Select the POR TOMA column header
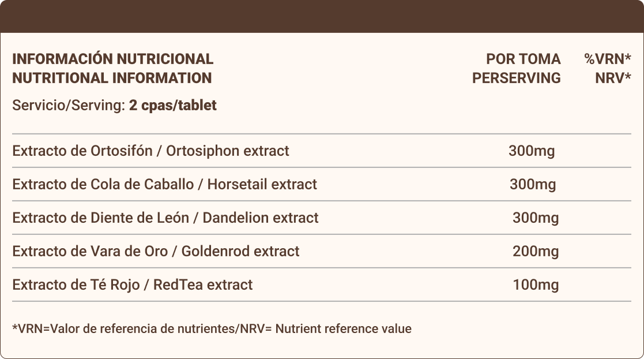Screen dimensions: 644x359 point(523,59)
